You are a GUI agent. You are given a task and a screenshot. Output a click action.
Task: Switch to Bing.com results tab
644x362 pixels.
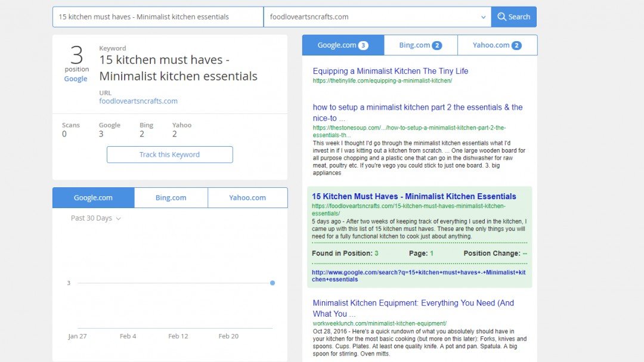pos(420,45)
